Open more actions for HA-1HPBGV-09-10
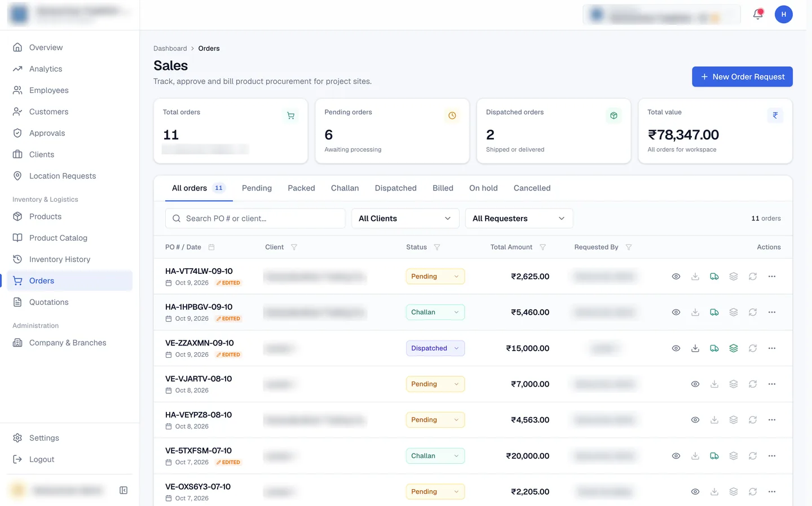Screen dimensions: 812x506 [x=772, y=312]
